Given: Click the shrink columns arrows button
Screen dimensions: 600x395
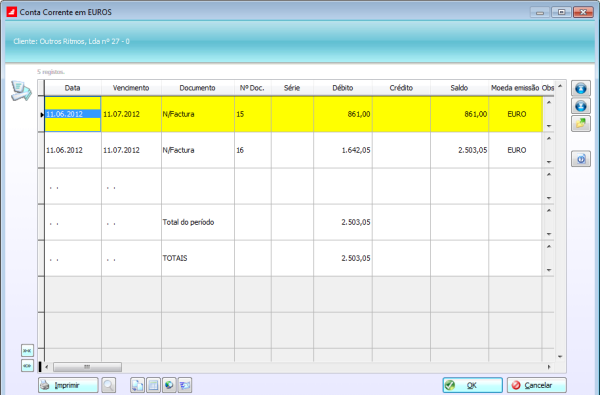Looking at the screenshot, I should coord(27,351).
